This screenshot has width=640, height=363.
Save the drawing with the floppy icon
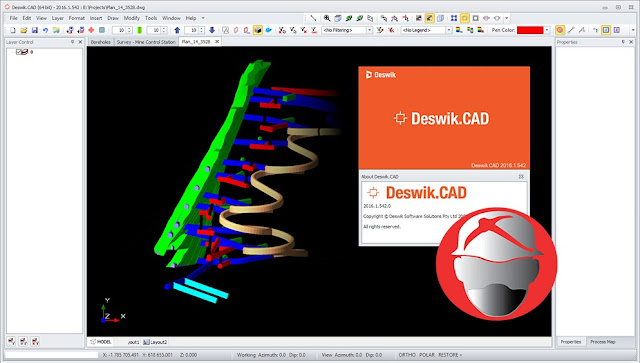(35, 30)
